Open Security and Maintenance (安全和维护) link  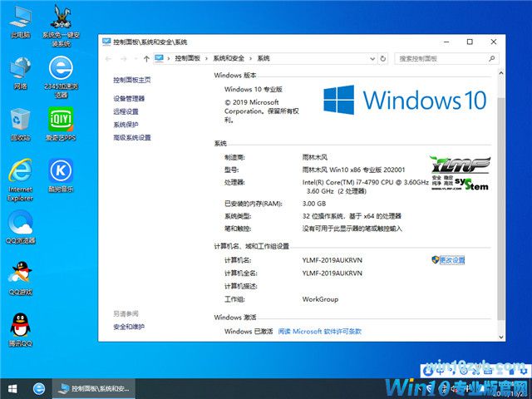coord(129,327)
